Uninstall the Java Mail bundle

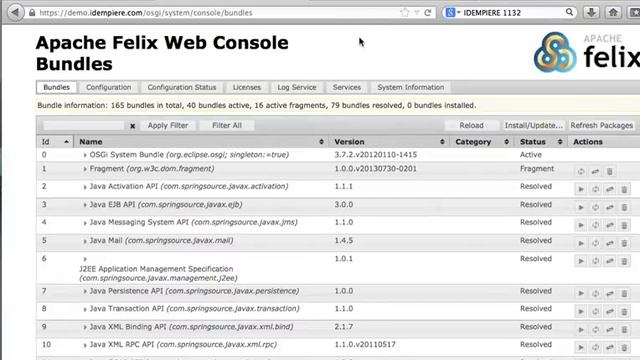624,243
